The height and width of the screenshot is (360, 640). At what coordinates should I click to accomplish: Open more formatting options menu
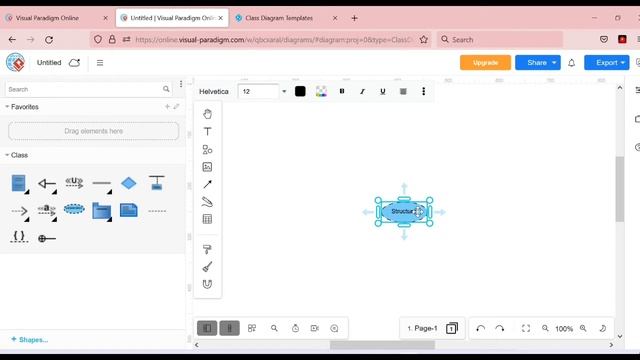coord(424,91)
